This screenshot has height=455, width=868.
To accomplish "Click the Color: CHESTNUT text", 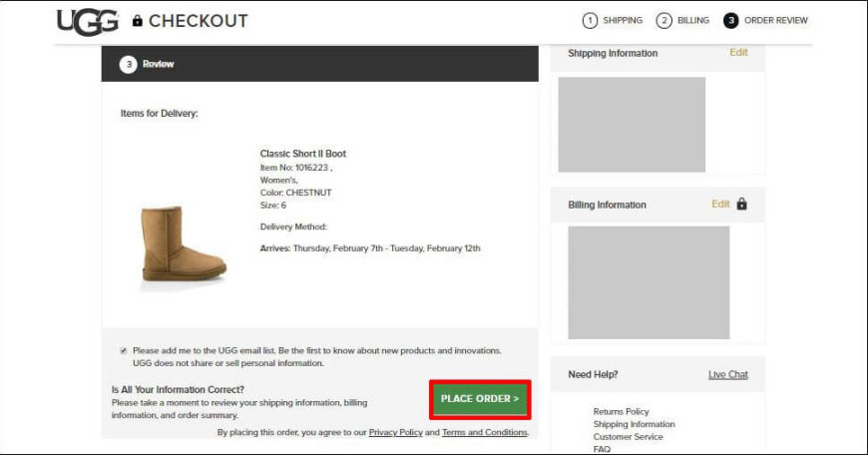I will click(x=295, y=193).
